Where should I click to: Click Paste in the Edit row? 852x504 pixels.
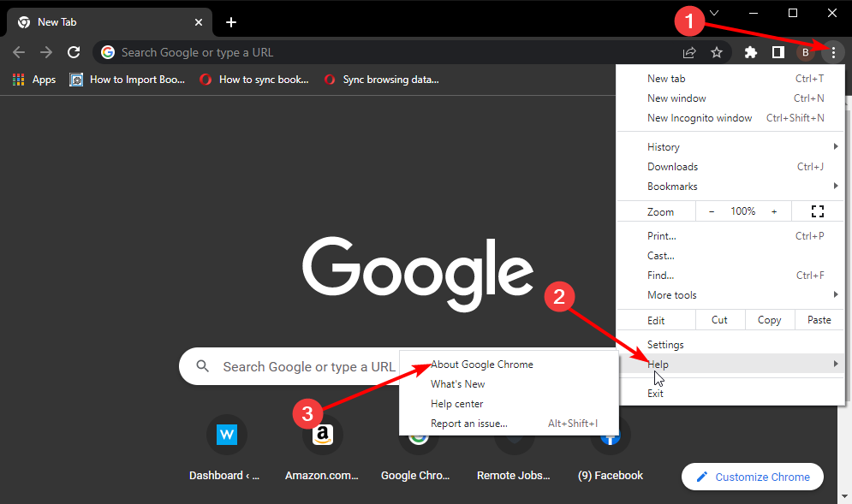819,320
